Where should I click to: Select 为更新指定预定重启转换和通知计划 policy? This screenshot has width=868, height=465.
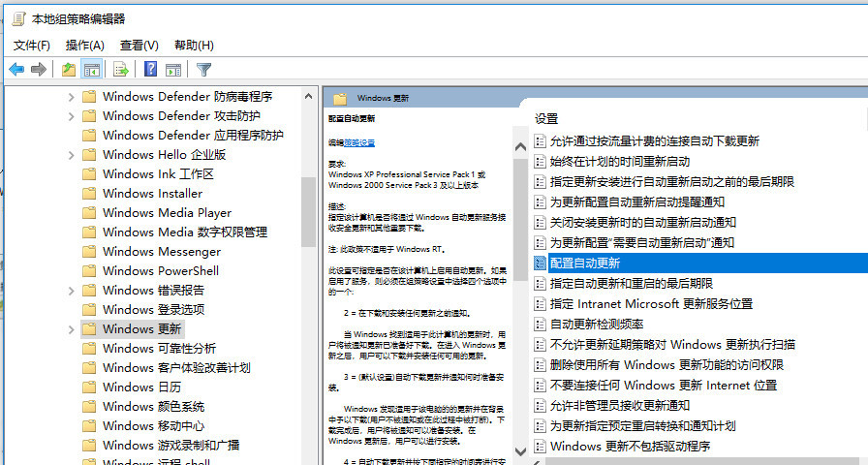coord(642,425)
